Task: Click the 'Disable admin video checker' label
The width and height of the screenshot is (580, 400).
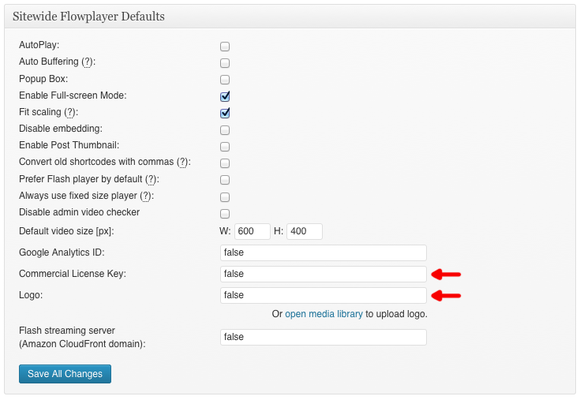Action: 79,212
